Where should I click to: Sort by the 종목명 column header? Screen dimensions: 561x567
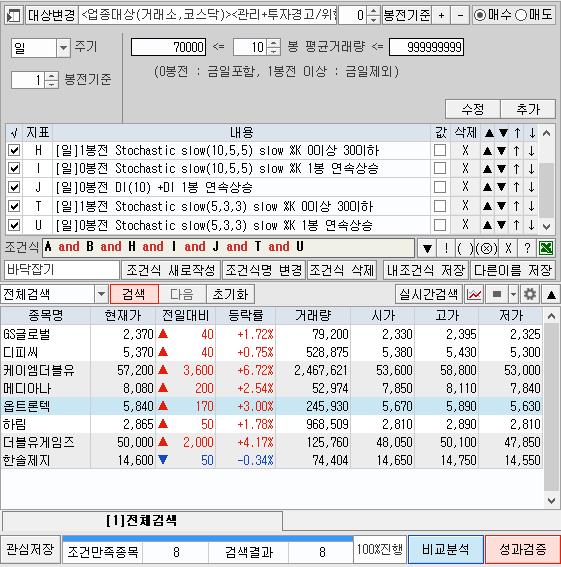[x=46, y=315]
